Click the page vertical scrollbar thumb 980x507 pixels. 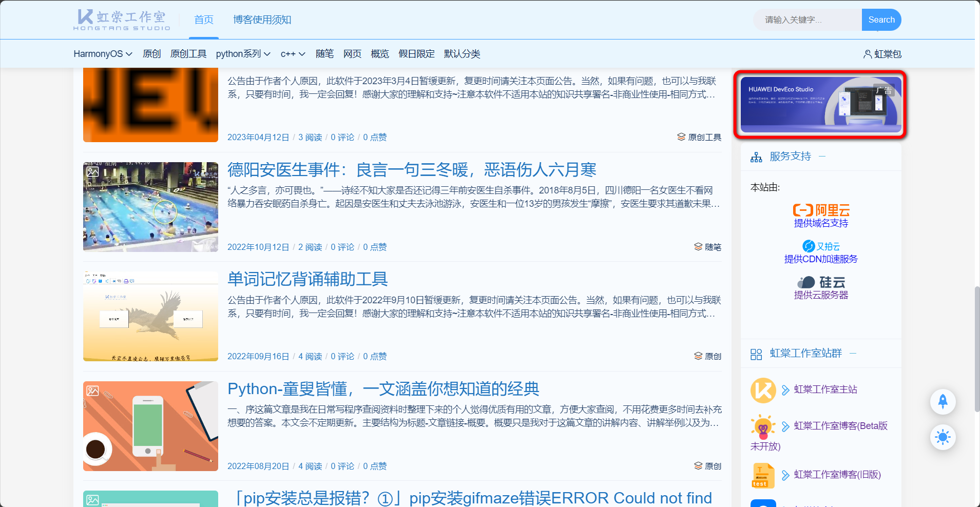click(976, 349)
